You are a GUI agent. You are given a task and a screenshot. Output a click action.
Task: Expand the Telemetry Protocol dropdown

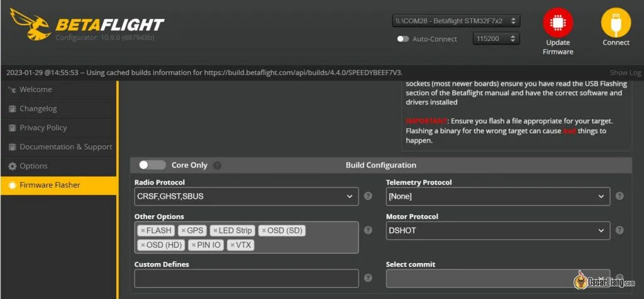pyautogui.click(x=498, y=196)
